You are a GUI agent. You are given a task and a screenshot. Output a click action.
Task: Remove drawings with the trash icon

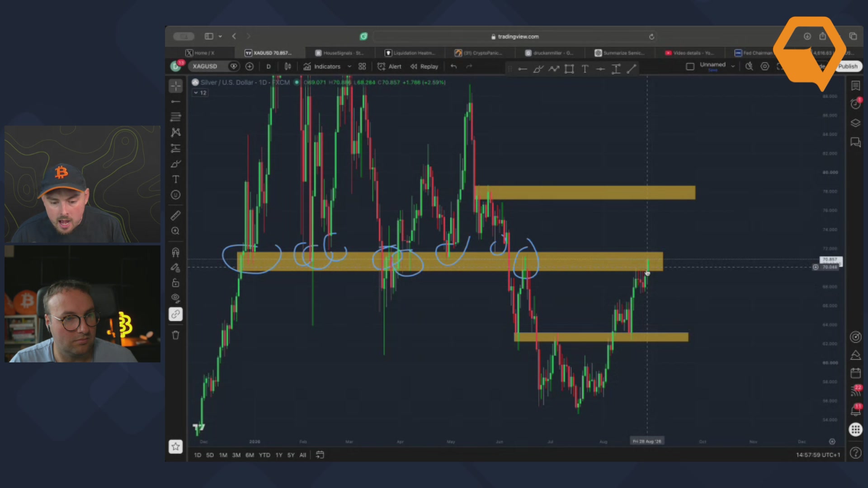(176, 335)
